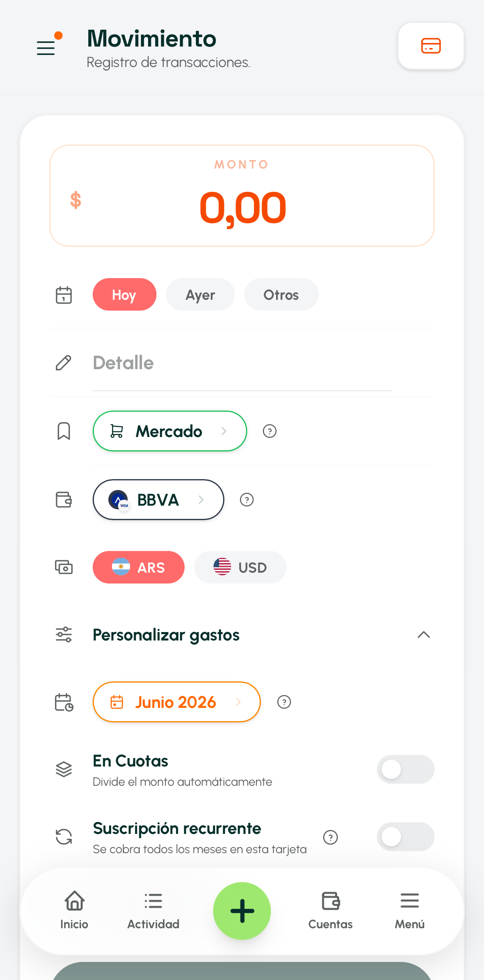Tap the green plus add button
The image size is (484, 980).
(x=242, y=911)
